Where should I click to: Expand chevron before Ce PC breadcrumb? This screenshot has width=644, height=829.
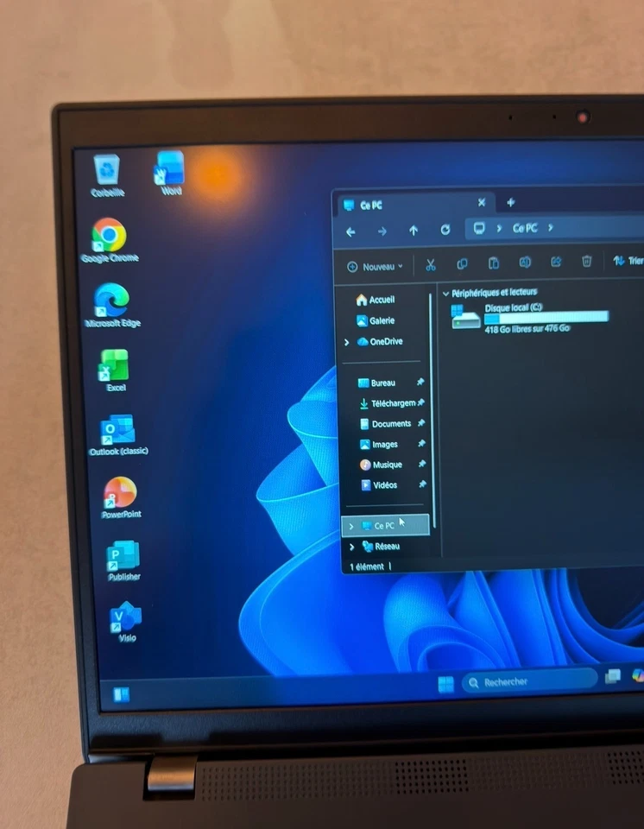(499, 228)
